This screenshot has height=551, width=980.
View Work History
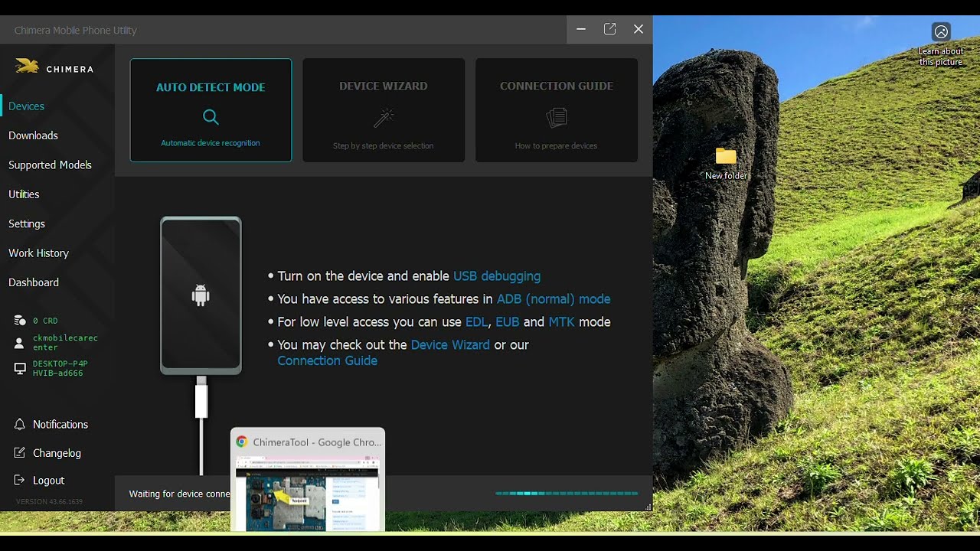coord(38,253)
